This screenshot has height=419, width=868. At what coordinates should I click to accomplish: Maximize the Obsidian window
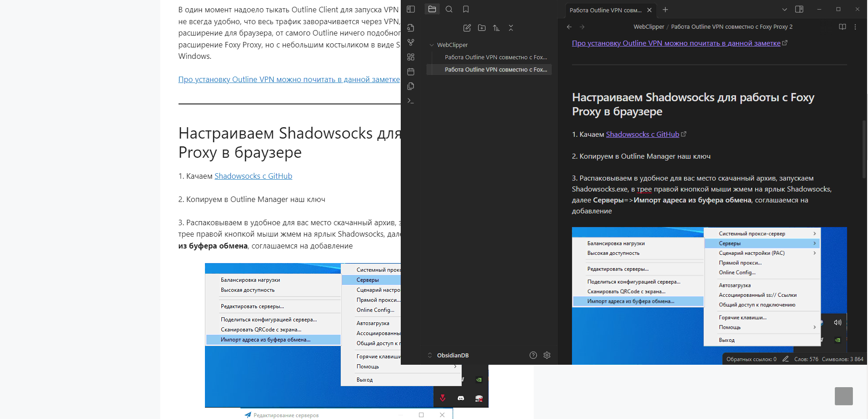pos(838,9)
